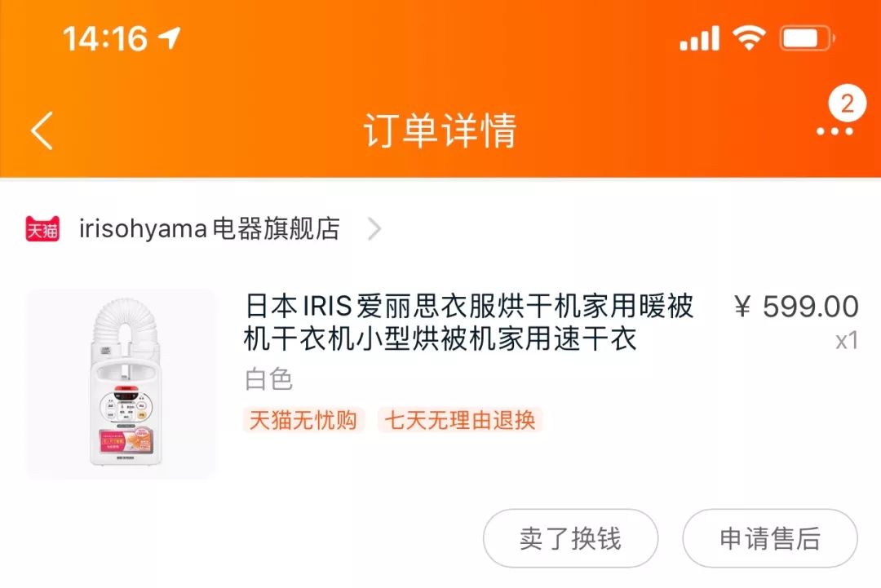Tap the cellular signal bars icon
881x588 pixels.
click(700, 39)
